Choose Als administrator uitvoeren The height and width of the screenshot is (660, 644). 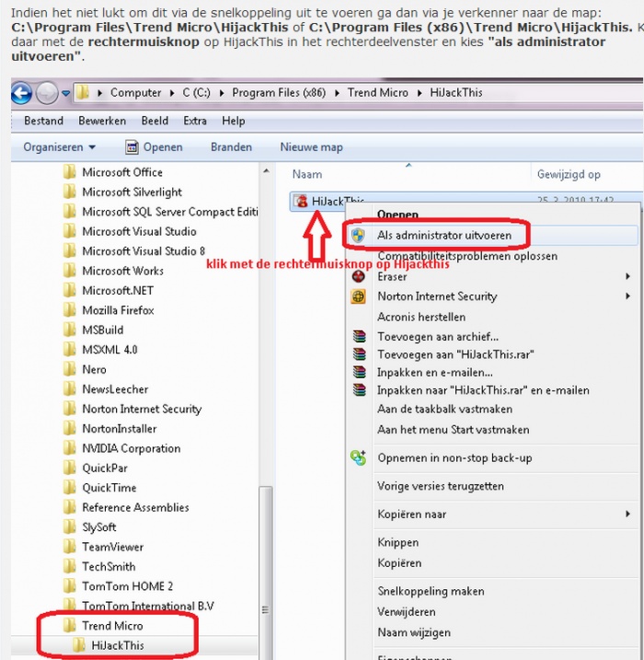[x=444, y=236]
